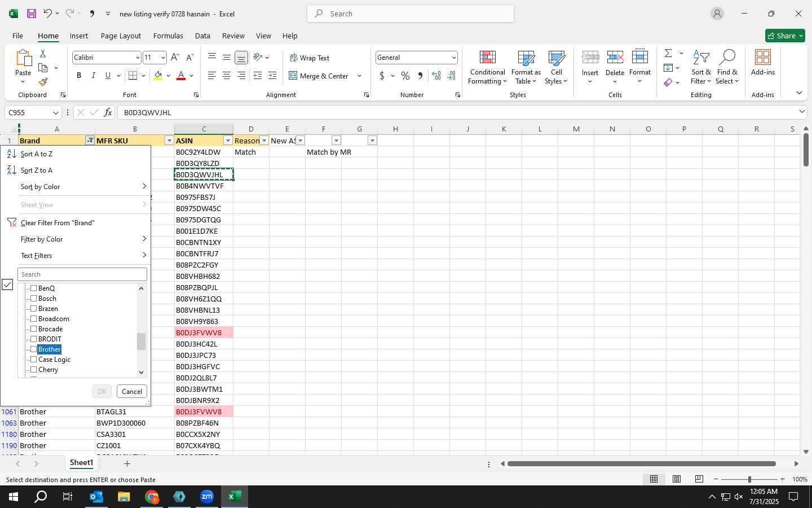Switch to Page Break Preview view
This screenshot has width=812, height=508.
[699, 479]
